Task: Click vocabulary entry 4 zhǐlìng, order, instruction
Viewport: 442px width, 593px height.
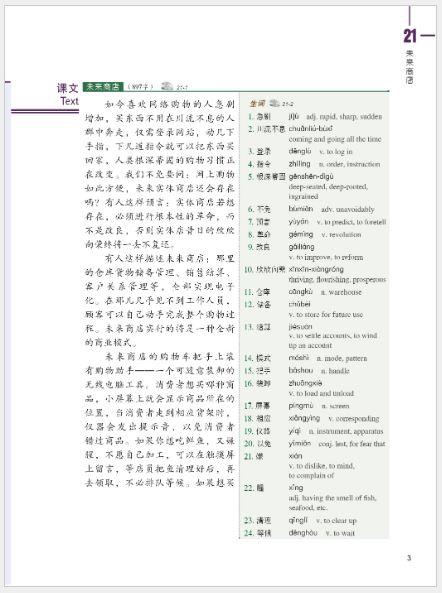Action: (314, 164)
